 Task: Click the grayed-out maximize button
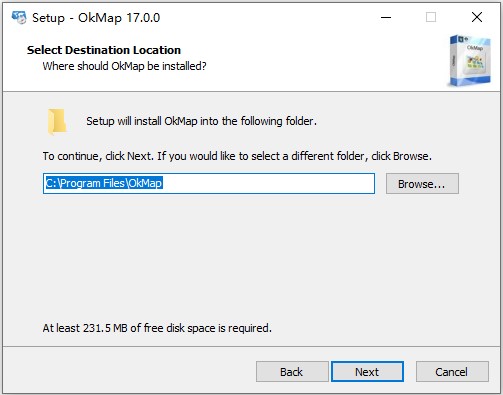431,17
